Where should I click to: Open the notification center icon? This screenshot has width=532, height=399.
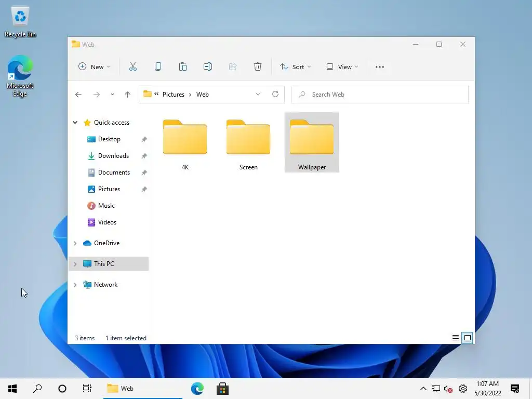515,389
